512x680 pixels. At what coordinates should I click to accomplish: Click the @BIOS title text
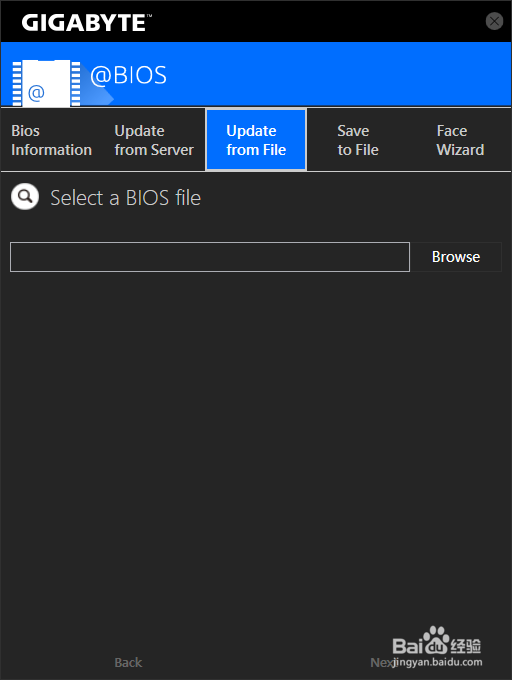click(x=128, y=75)
